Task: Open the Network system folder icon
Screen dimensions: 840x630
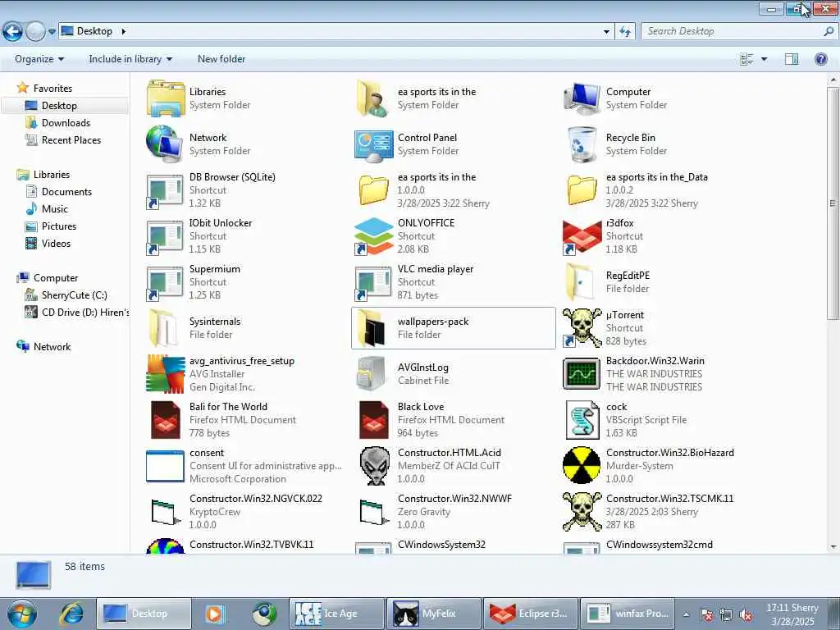Action: pos(164,144)
